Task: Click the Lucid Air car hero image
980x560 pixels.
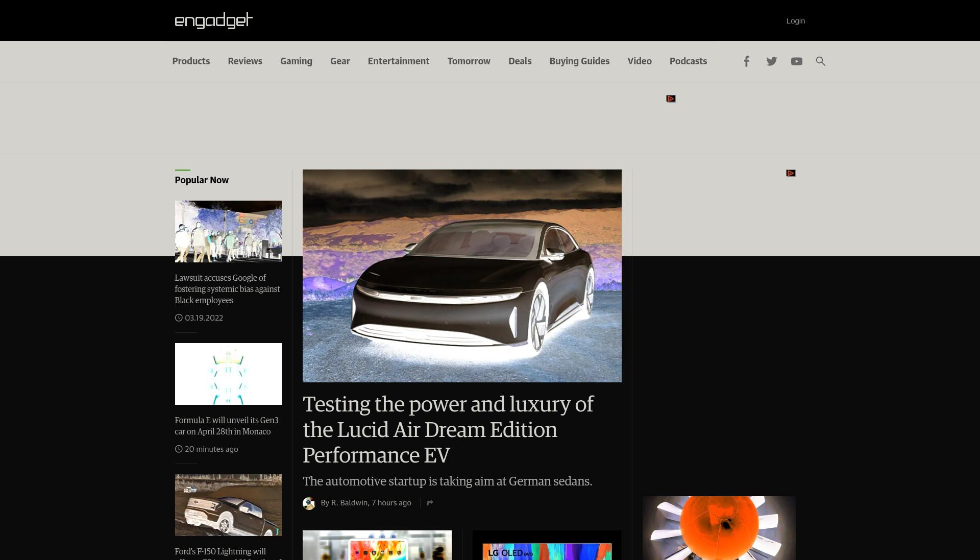Action: click(x=462, y=276)
